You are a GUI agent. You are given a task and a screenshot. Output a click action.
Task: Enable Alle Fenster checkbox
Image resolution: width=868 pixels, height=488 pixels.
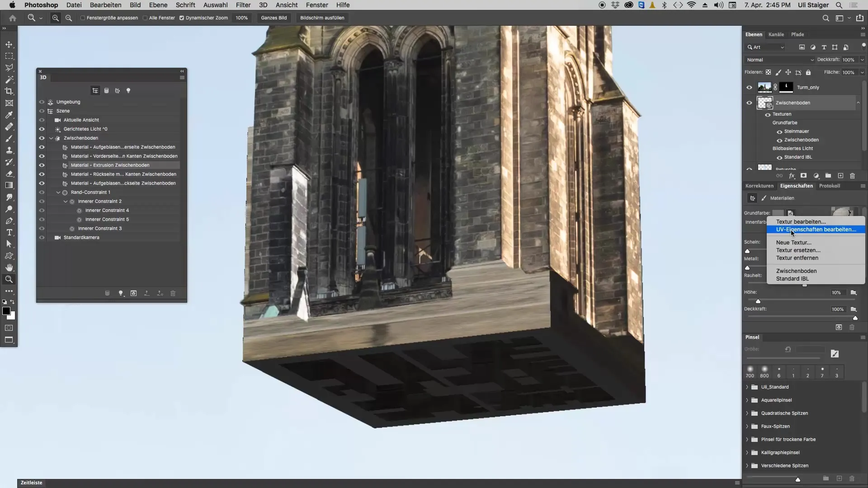(x=145, y=18)
